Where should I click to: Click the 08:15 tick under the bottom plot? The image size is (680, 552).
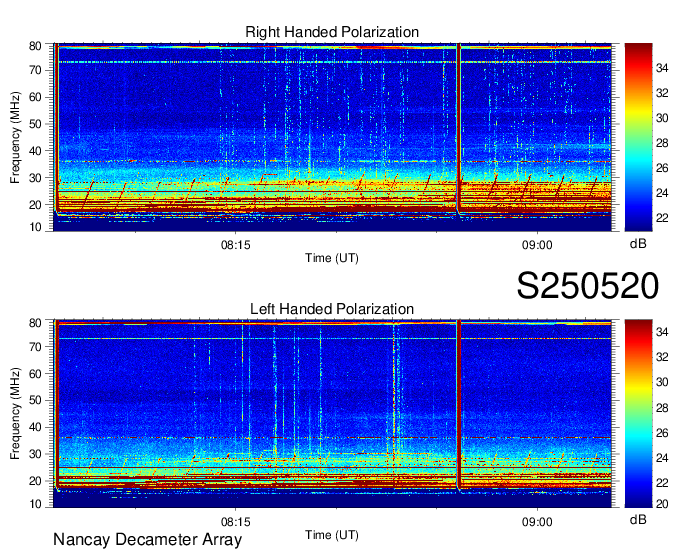[235, 522]
